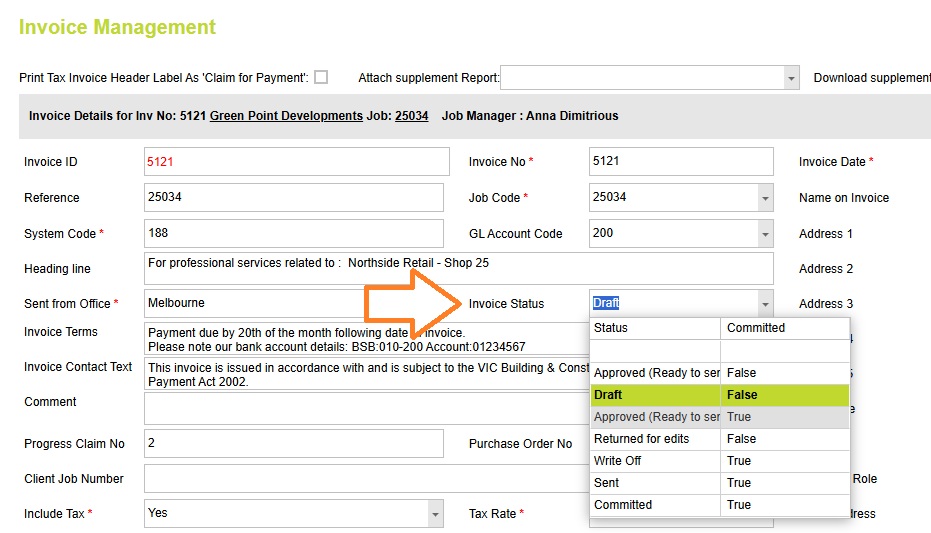
Task: Tick the 'Claim for Payment' header label checkbox
Action: point(321,77)
